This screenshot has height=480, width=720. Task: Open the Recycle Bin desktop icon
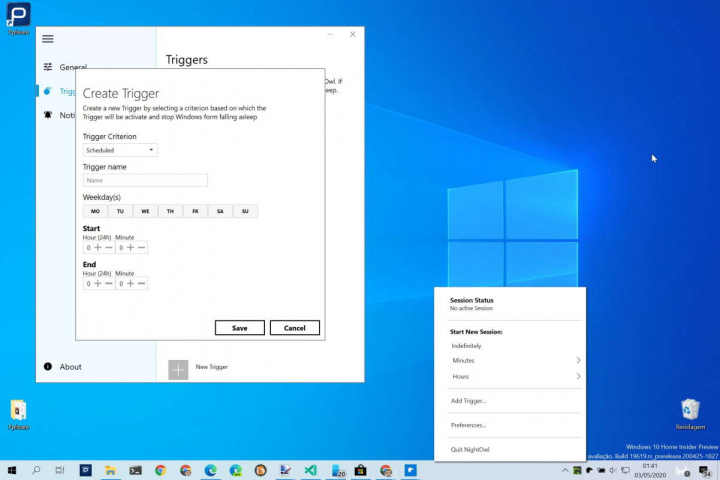[690, 409]
